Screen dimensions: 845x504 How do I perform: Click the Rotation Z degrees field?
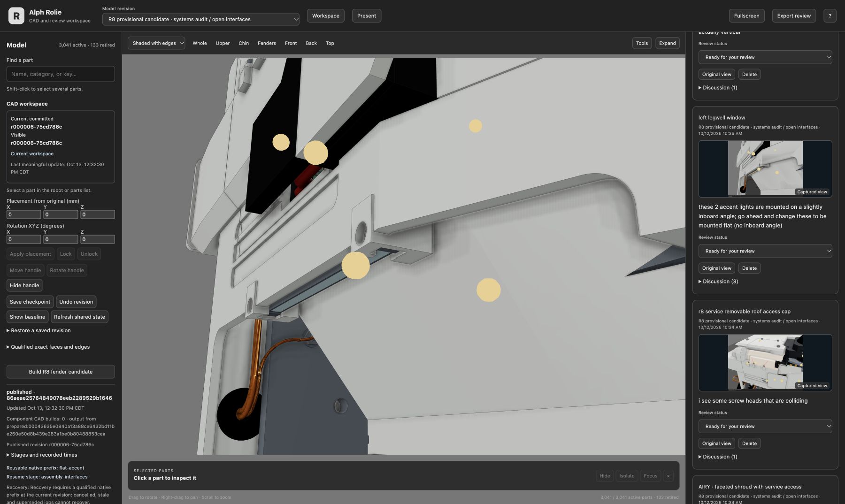point(97,239)
